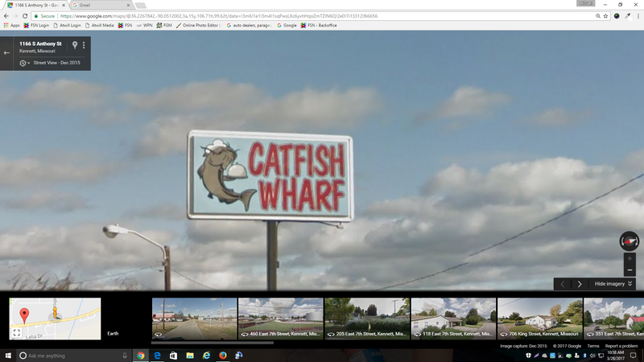Click the Cortana Ask me anything box
The height and width of the screenshot is (362, 644).
[74, 356]
